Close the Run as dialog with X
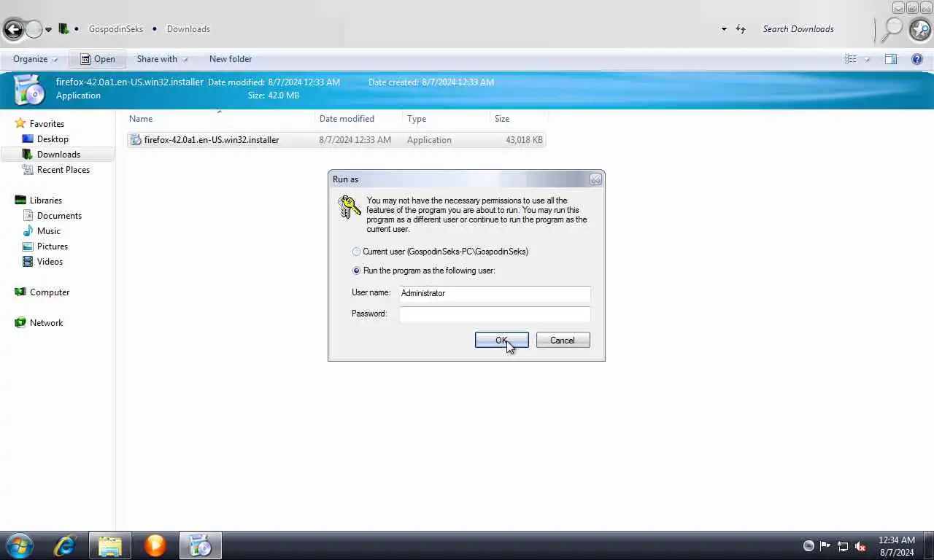This screenshot has height=560, width=934. click(x=595, y=179)
